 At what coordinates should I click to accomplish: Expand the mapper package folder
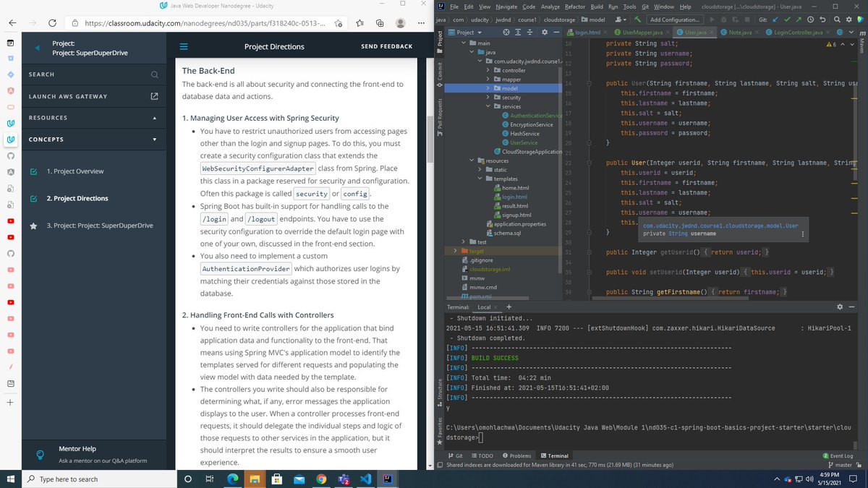click(x=488, y=80)
